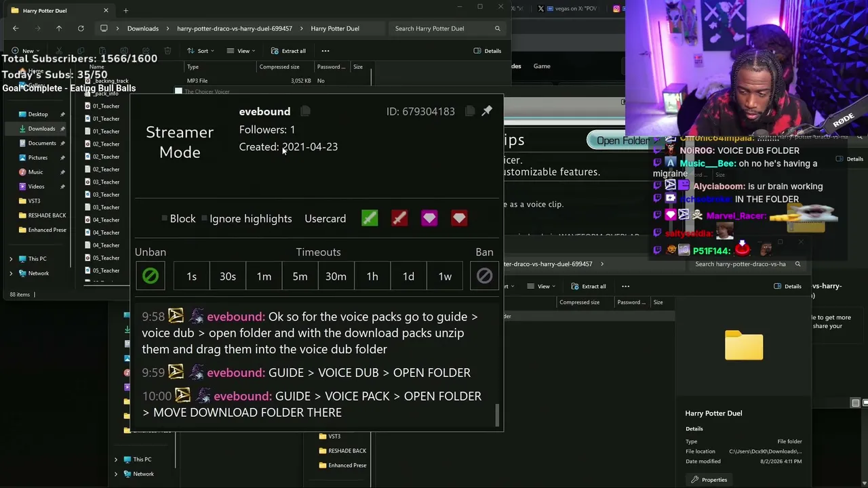Click the Extract all icon in top Explorer window
868x488 pixels.
pyautogui.click(x=275, y=51)
